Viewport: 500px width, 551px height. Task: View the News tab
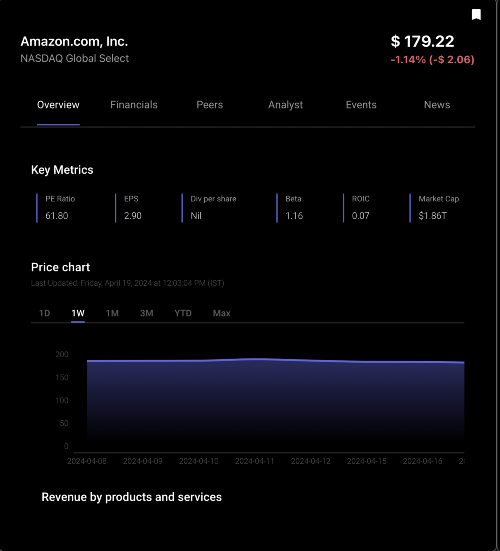pos(437,105)
